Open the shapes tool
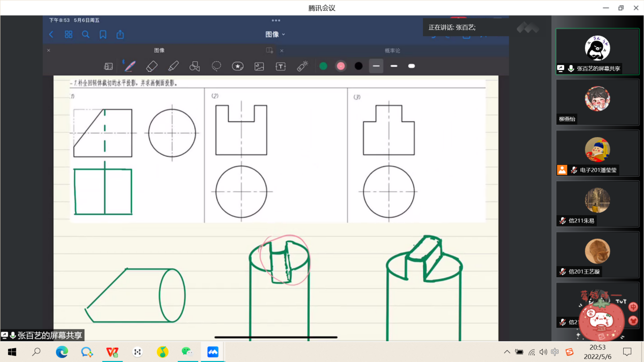This screenshot has height=362, width=644. click(195, 66)
